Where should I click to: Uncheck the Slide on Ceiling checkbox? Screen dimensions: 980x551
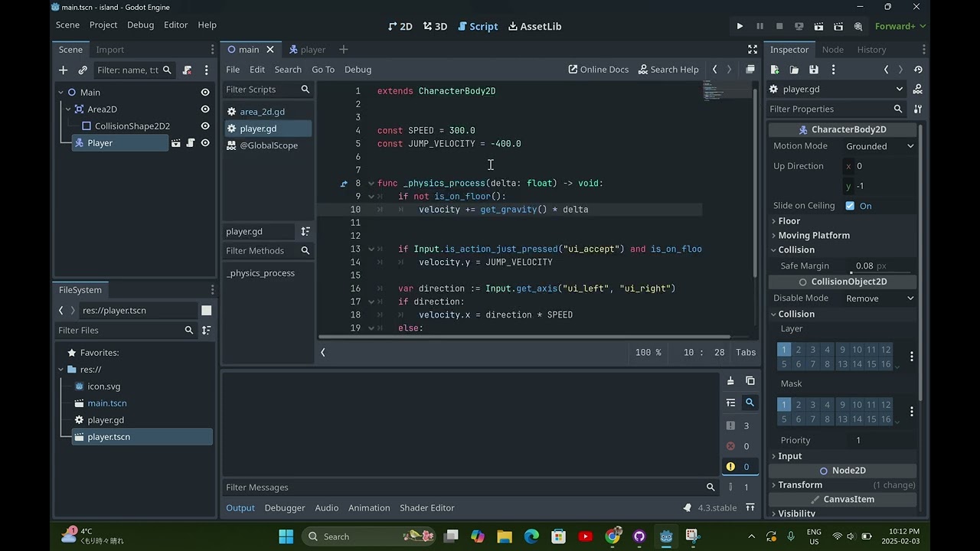click(x=850, y=206)
